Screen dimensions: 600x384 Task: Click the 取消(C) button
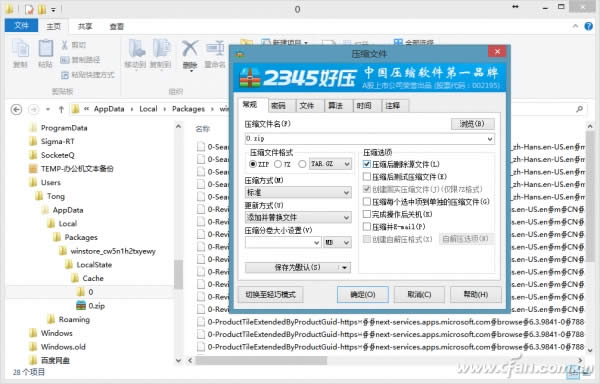[419, 295]
